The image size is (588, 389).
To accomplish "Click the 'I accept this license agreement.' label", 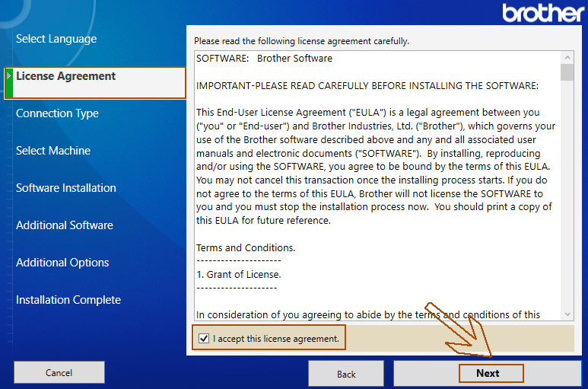I will coord(276,339).
